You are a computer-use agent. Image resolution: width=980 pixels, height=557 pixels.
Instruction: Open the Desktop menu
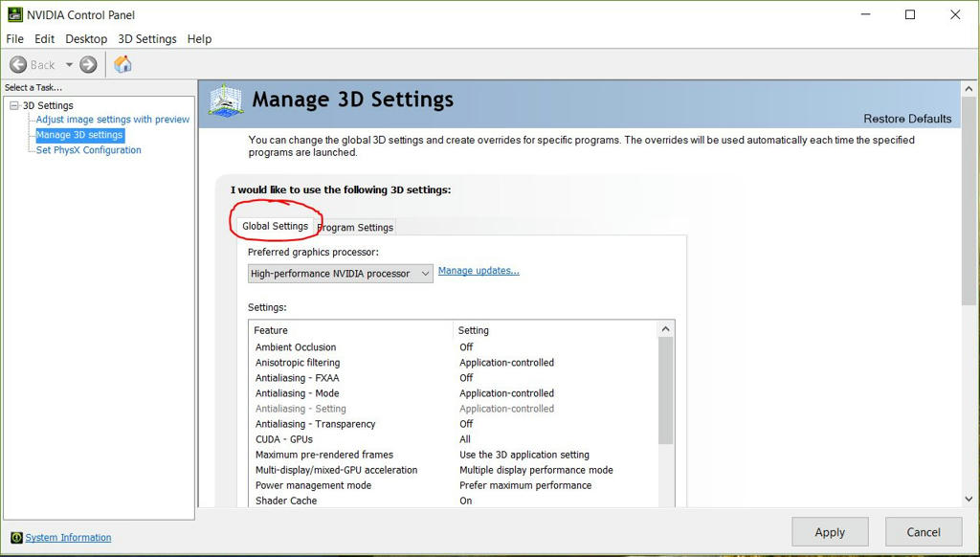[x=86, y=39]
